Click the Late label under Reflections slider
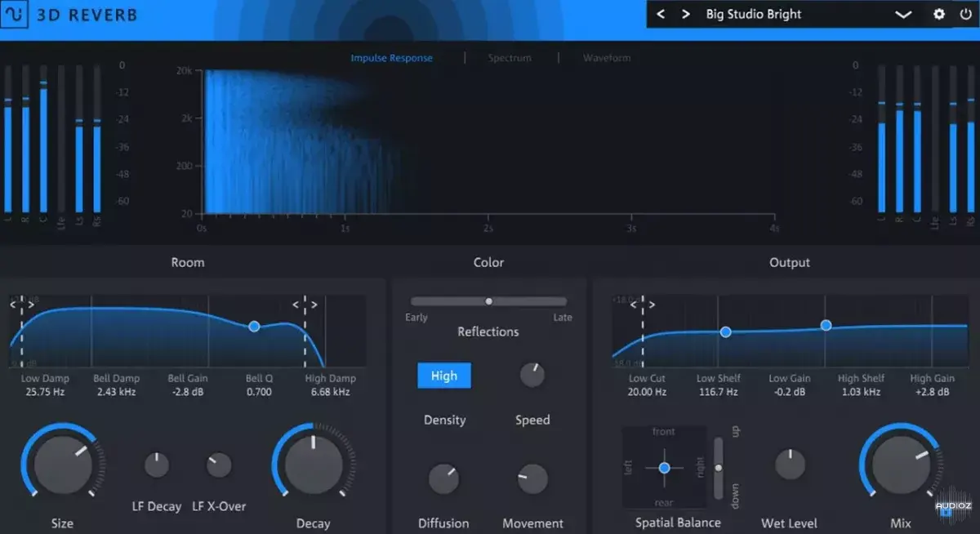 tap(563, 318)
